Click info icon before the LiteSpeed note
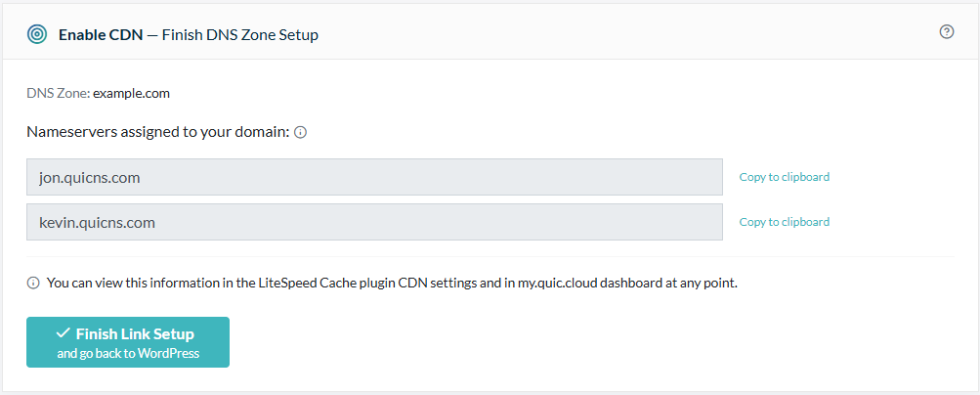Viewport: 980px width, 395px height. point(32,284)
